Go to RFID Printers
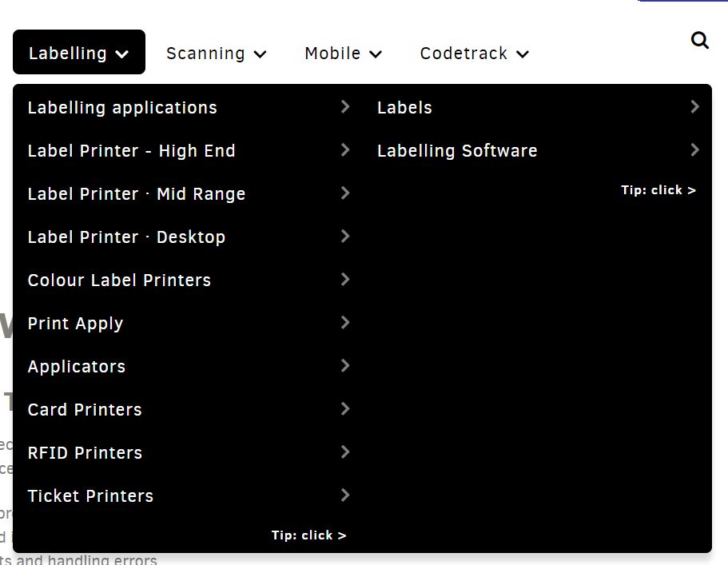Viewport: 728px width, 565px height. (85, 453)
